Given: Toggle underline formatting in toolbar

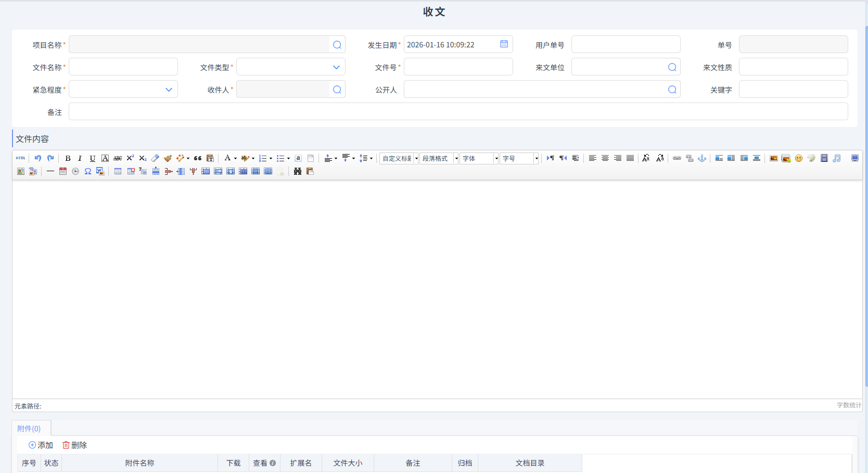Looking at the screenshot, I should coord(92,158).
